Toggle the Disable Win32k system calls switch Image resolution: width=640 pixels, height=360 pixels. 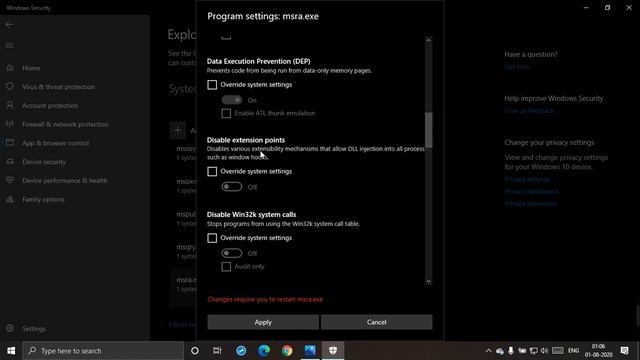[x=231, y=253]
